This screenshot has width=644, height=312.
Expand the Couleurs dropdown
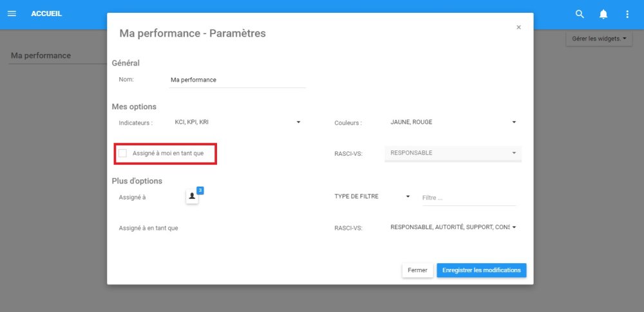pyautogui.click(x=514, y=122)
